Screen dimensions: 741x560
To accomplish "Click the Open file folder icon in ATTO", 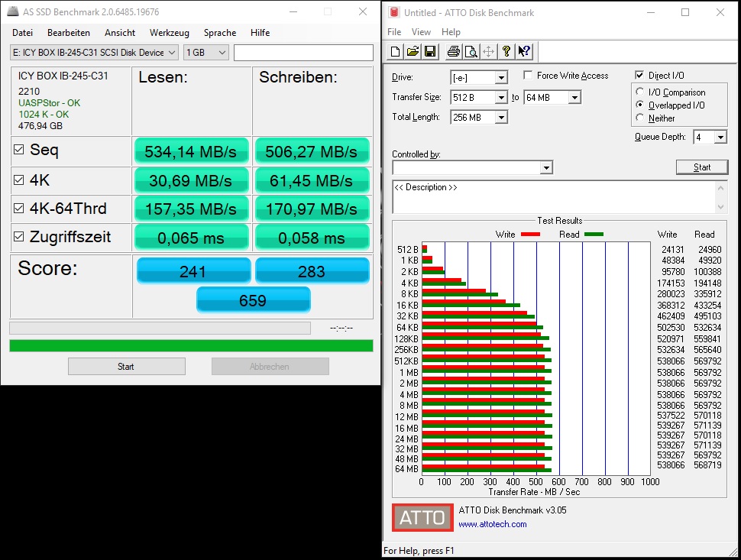I will point(413,51).
